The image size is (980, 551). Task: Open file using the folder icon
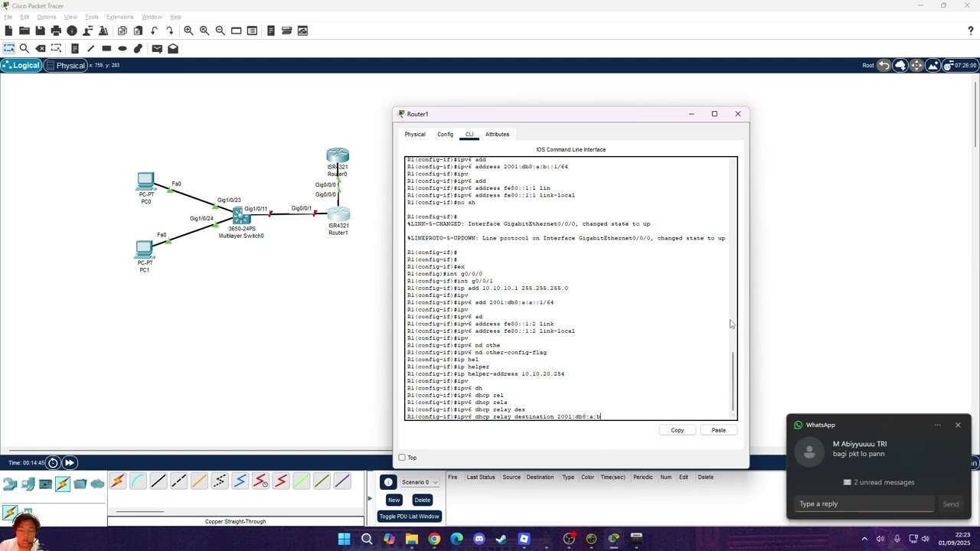[24, 31]
